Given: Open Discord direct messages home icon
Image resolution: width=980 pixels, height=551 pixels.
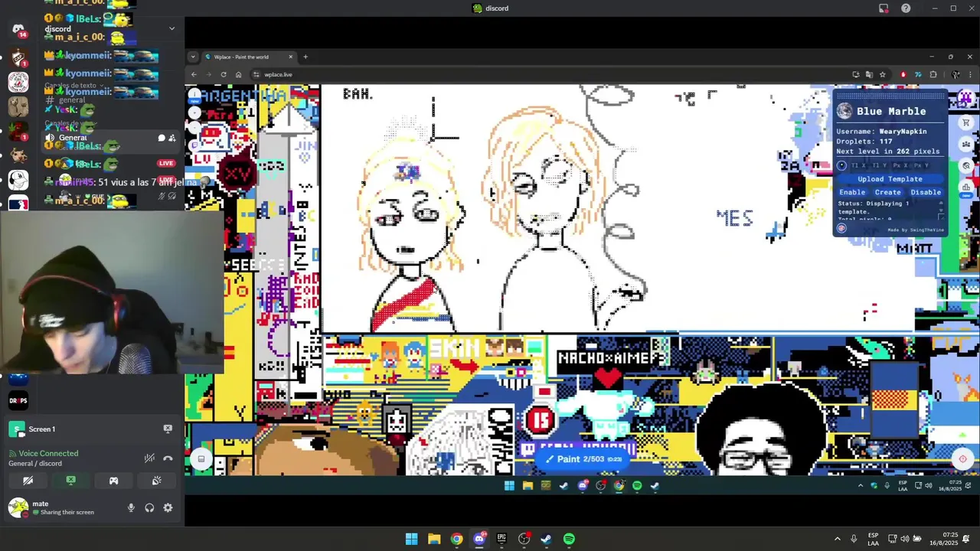Looking at the screenshot, I should coord(18,29).
